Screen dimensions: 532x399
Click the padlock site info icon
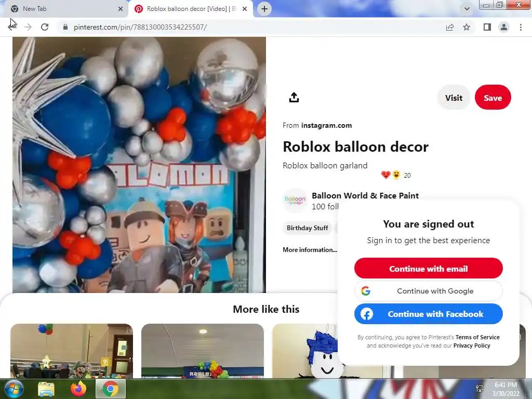point(65,27)
